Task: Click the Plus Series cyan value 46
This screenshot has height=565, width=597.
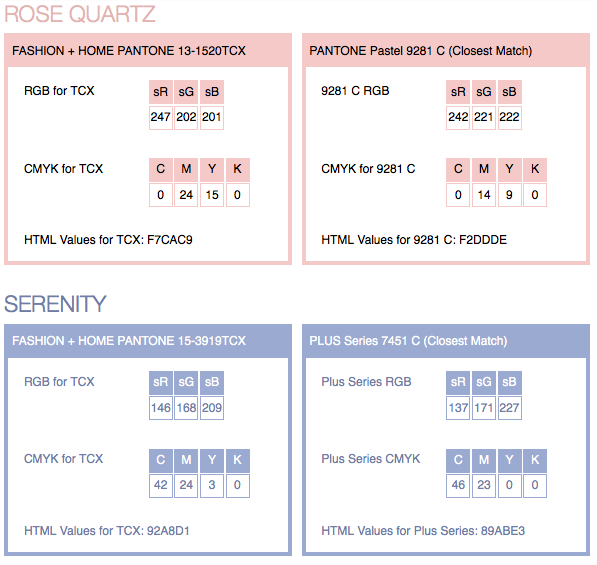Action: pos(458,485)
